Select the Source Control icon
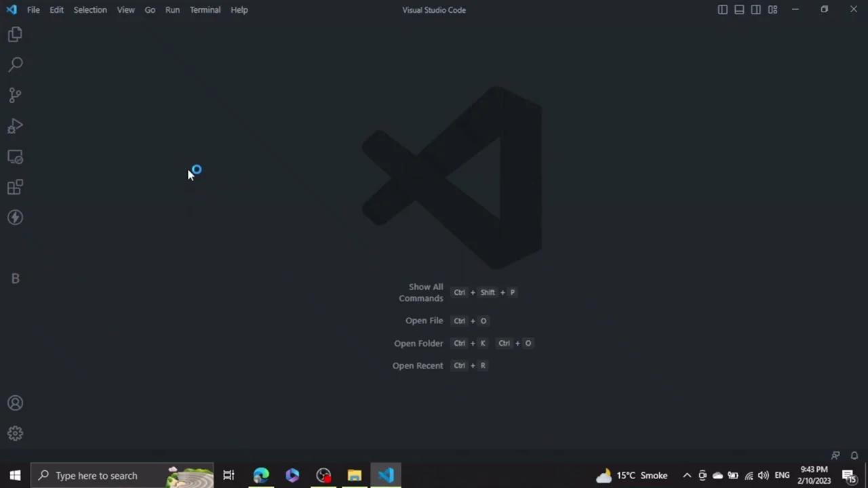 [15, 95]
